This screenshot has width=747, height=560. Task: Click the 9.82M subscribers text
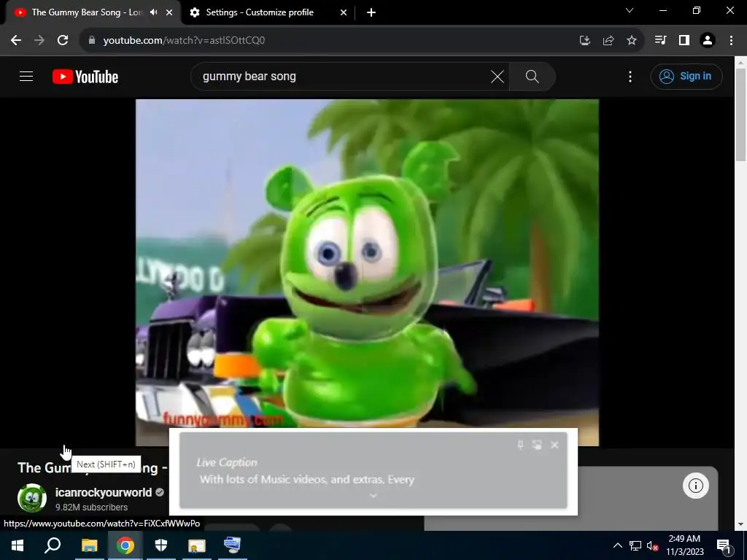click(x=91, y=507)
